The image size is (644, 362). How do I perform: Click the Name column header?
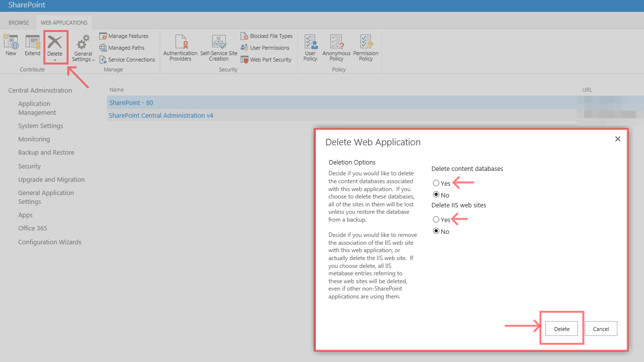point(116,90)
